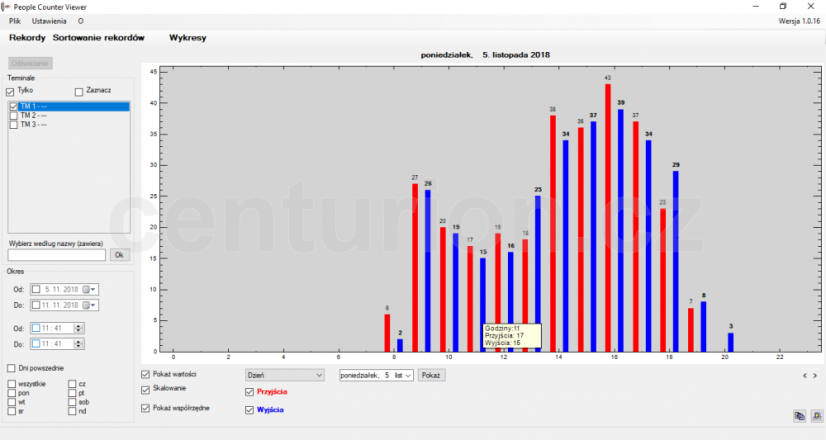Viewport: 826px width, 440px height.
Task: Check the sob weekday checkbox
Action: 72,402
